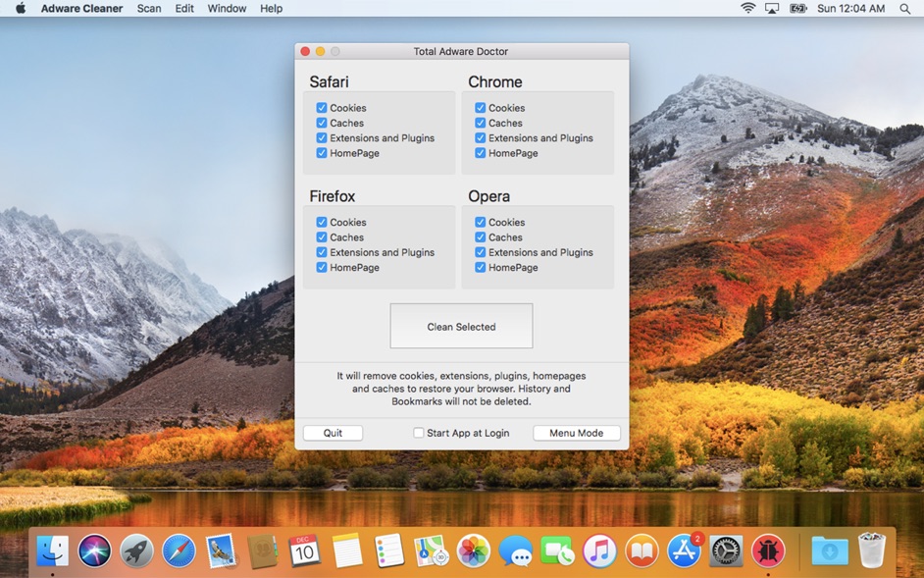Click the Safari section heading
The height and width of the screenshot is (578, 924).
(329, 81)
